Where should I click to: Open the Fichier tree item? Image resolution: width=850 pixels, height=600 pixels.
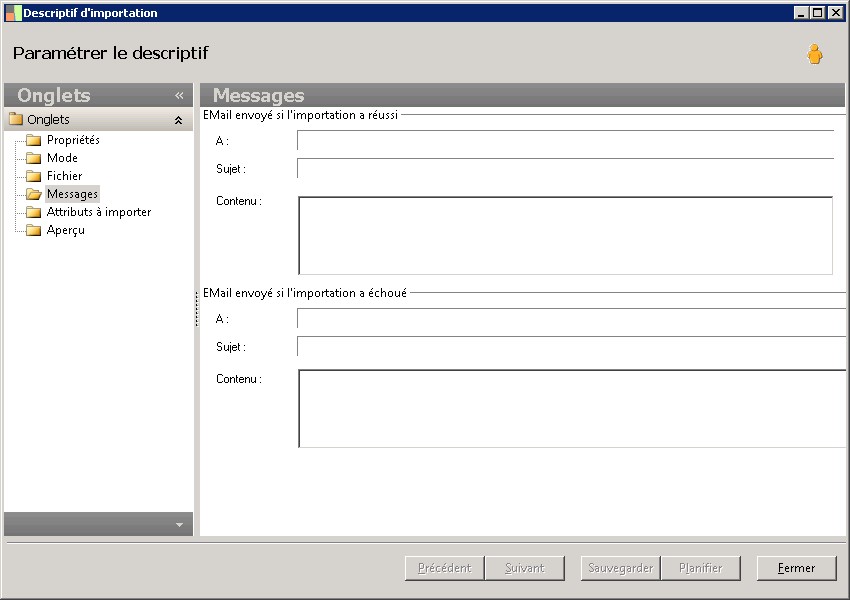point(65,176)
